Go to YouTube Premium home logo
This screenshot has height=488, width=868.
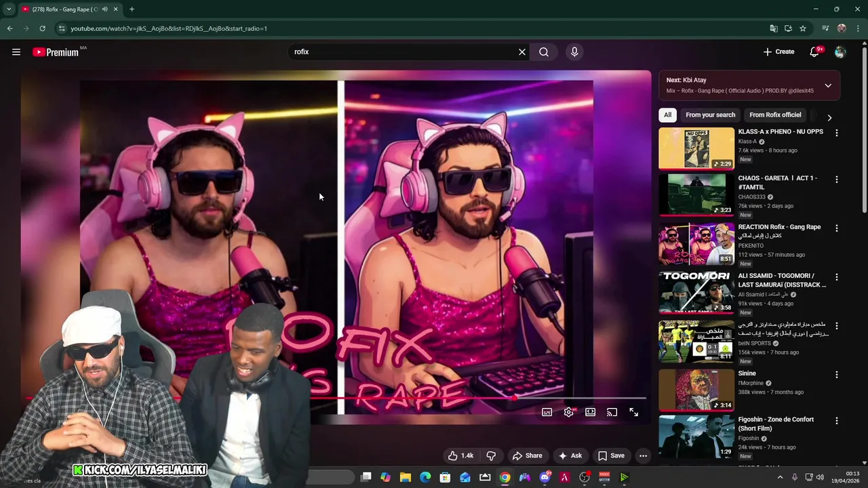click(x=56, y=52)
